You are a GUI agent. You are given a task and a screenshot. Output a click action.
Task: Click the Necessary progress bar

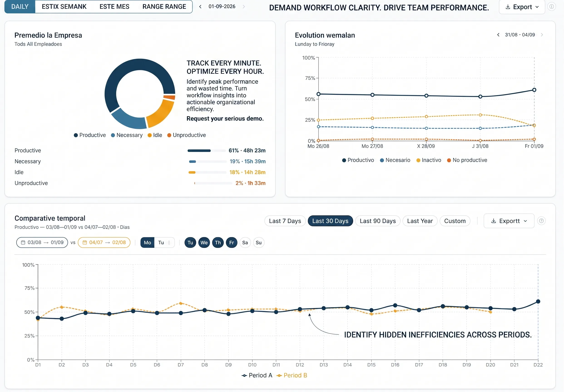pyautogui.click(x=208, y=162)
